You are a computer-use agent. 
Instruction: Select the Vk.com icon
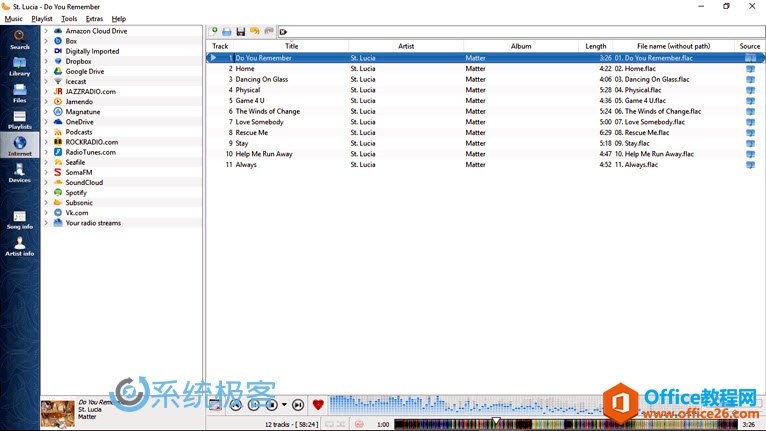click(58, 213)
